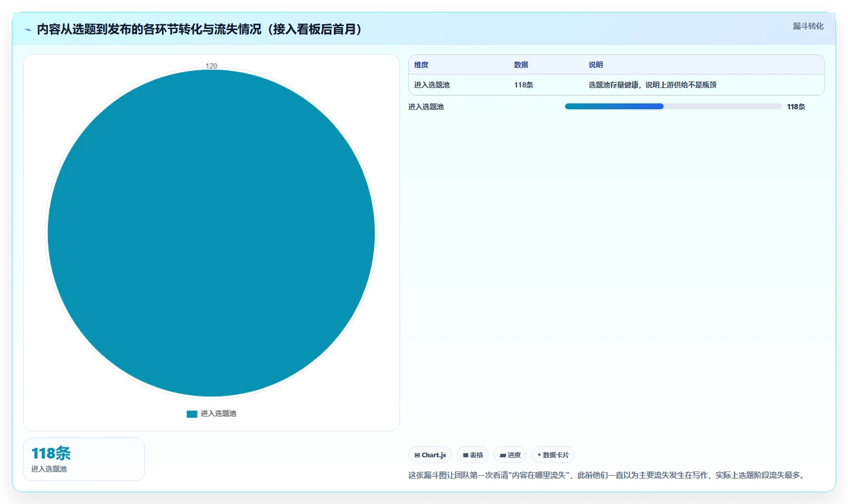Select the Chart.js tag chip
Screen dimensions: 848x504
pyautogui.click(x=430, y=455)
